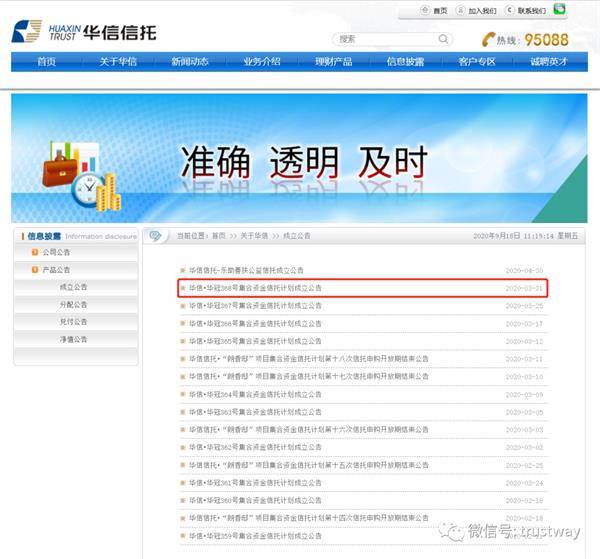Screen dimensions: 600x559
Task: Open the 第十四次 subscription period announcement
Action: click(x=308, y=518)
